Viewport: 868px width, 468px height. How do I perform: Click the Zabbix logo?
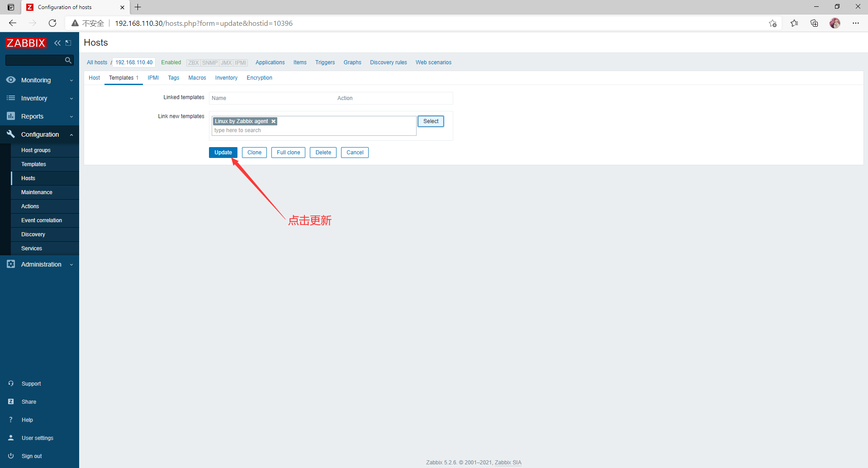click(x=26, y=43)
